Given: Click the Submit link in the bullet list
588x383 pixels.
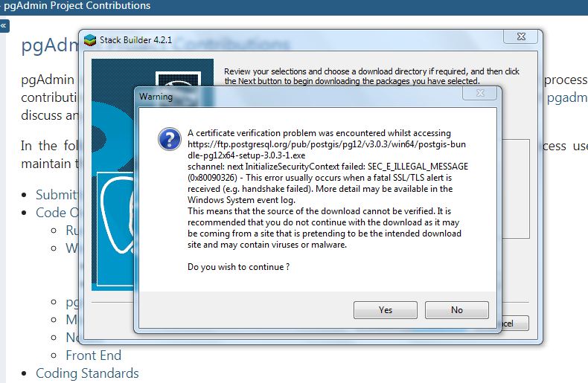Looking at the screenshot, I should [x=57, y=195].
